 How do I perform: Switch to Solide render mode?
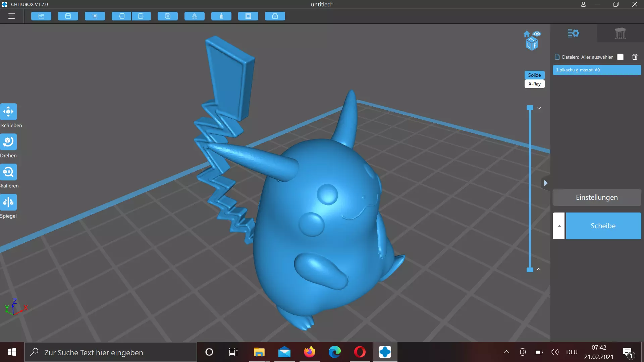click(534, 75)
